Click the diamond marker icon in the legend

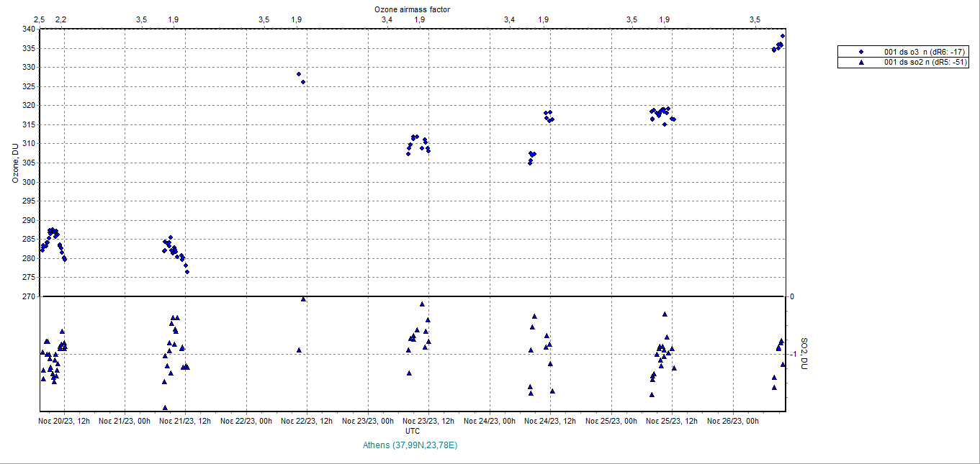(x=861, y=52)
